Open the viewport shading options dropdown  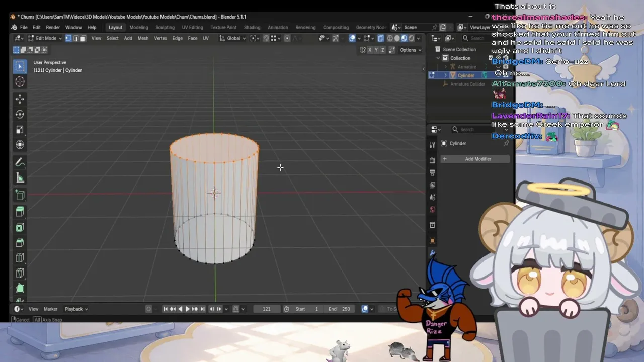419,38
